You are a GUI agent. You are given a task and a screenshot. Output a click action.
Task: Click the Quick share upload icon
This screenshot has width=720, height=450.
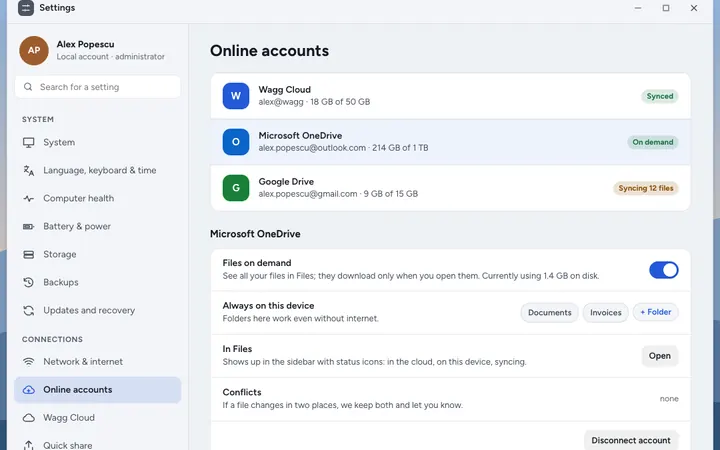pyautogui.click(x=28, y=445)
